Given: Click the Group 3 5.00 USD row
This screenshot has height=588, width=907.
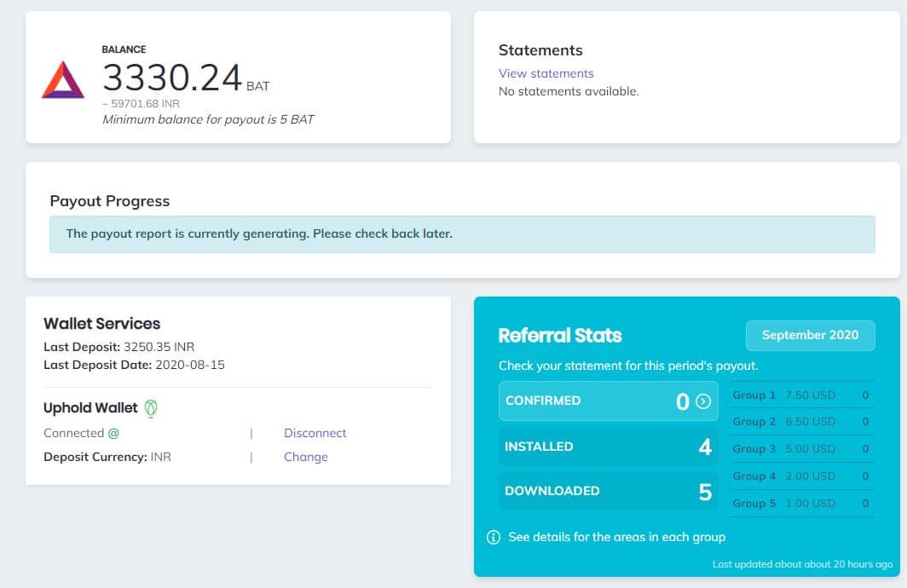Looking at the screenshot, I should coord(801,448).
